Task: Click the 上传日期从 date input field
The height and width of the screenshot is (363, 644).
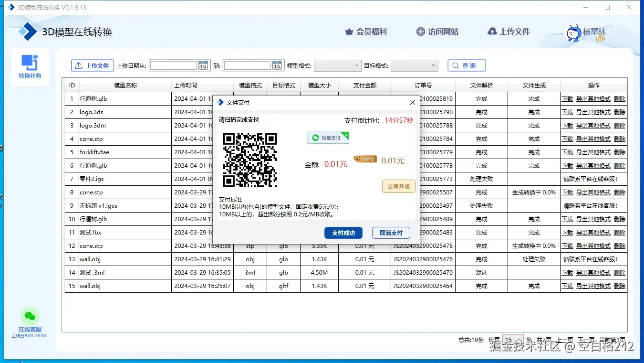Action: tap(174, 66)
